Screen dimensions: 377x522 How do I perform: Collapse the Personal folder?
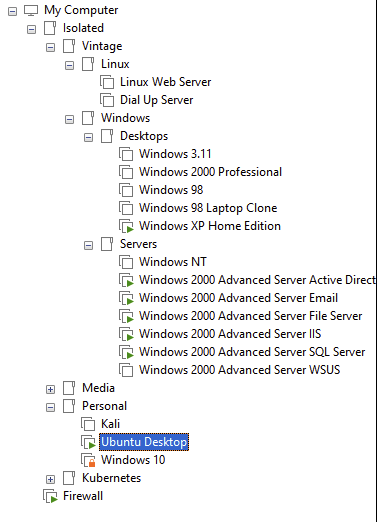point(50,408)
